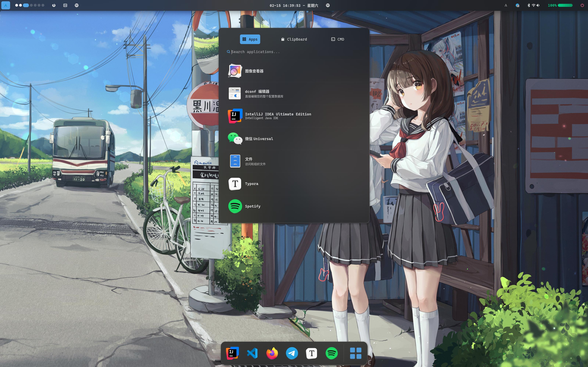Screen dimensions: 588x367
Task: Switch to the CMD tab
Action: 338,39
